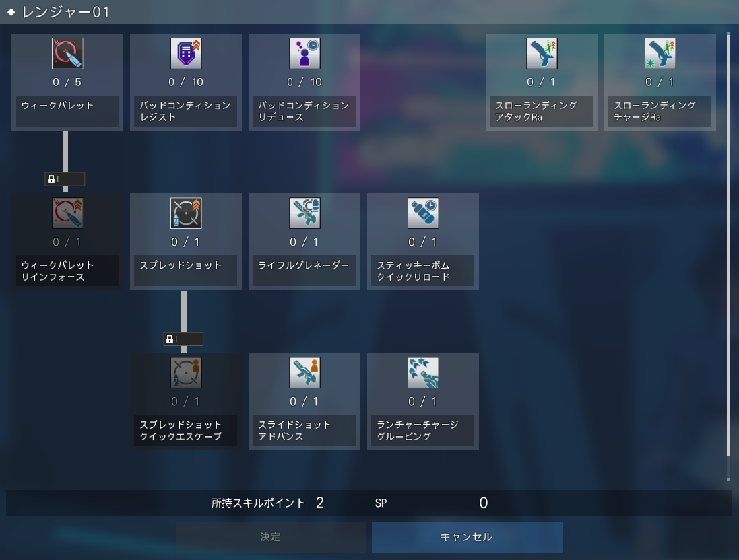This screenshot has width=739, height=560.
Task: Click the lock indicator under ウィークバレット
Action: tap(65, 179)
